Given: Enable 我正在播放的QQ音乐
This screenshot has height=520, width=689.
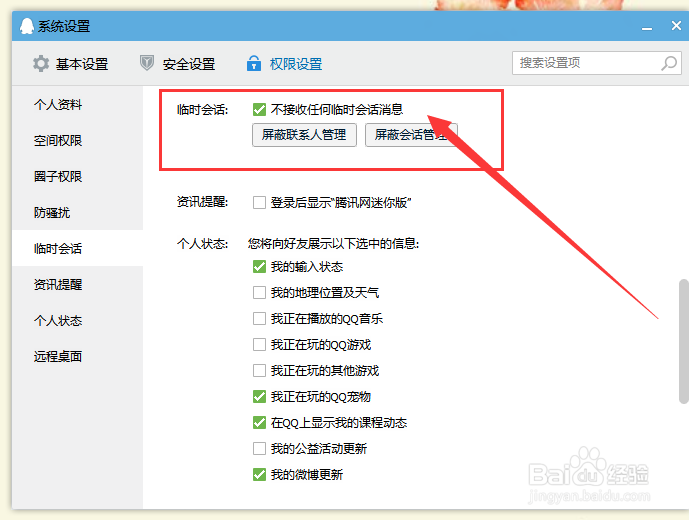Looking at the screenshot, I should pos(259,318).
